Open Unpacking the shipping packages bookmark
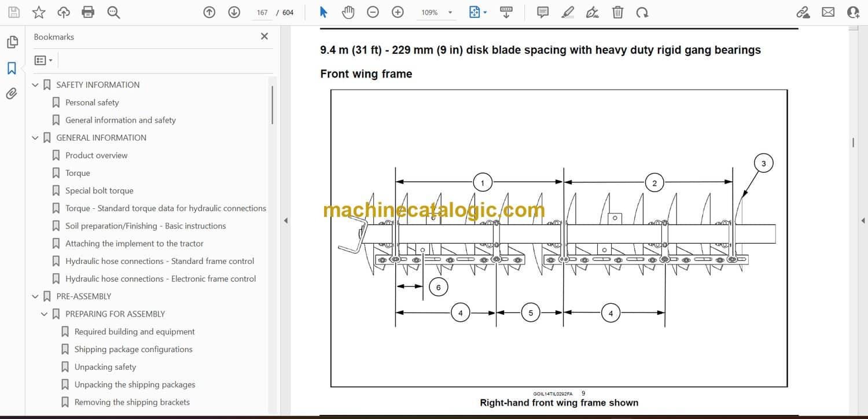This screenshot has height=419, width=868. tap(135, 385)
